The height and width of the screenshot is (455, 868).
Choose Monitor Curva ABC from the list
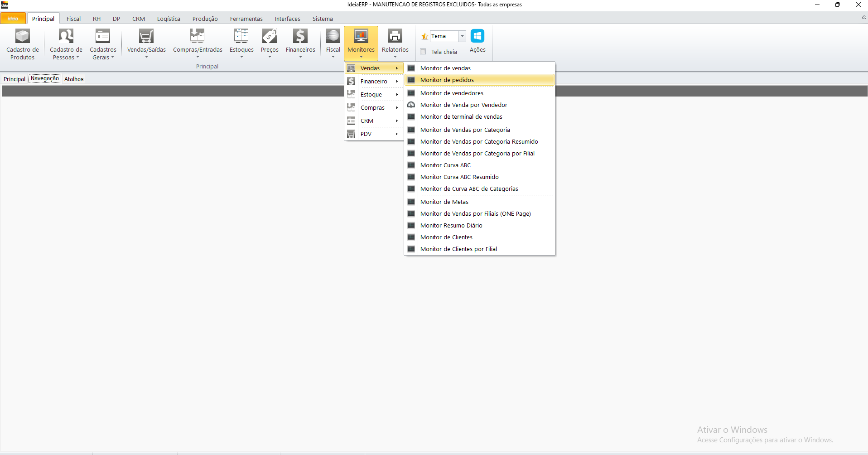[x=445, y=165]
